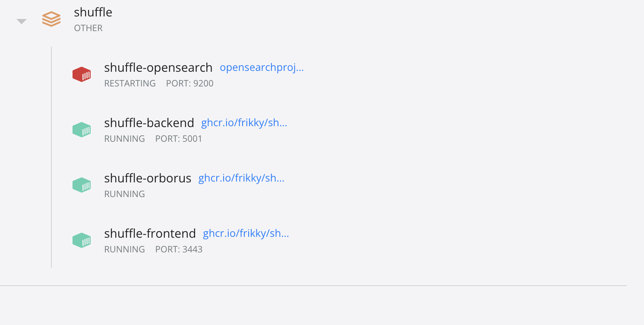Open the ghcr.io/frikky link for shuffle-backend
The height and width of the screenshot is (325, 644).
point(244,123)
